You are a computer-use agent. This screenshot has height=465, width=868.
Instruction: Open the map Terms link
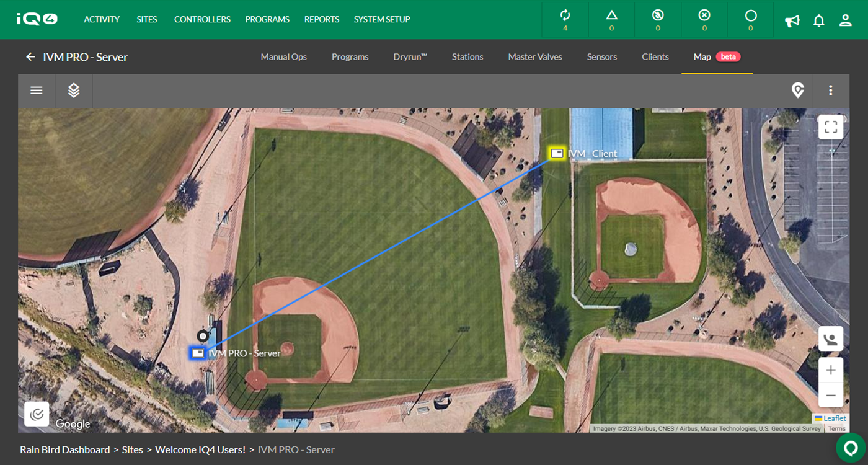[x=836, y=428]
